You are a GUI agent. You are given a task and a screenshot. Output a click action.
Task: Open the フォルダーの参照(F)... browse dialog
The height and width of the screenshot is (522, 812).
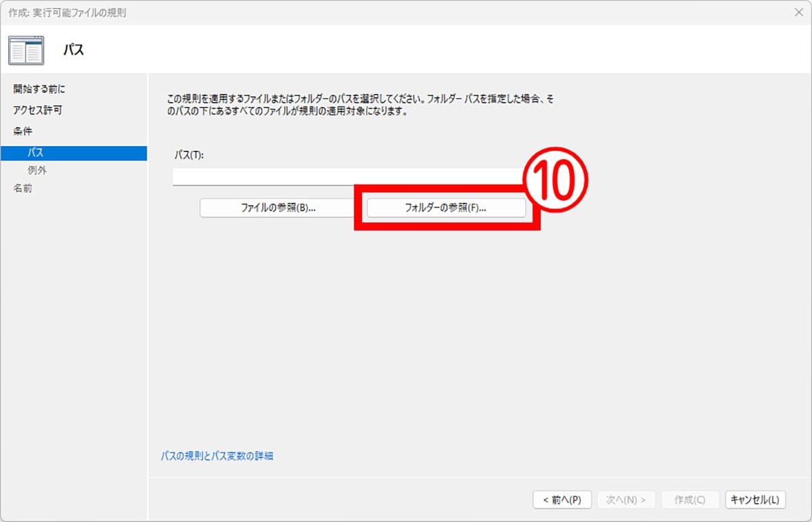tap(446, 208)
